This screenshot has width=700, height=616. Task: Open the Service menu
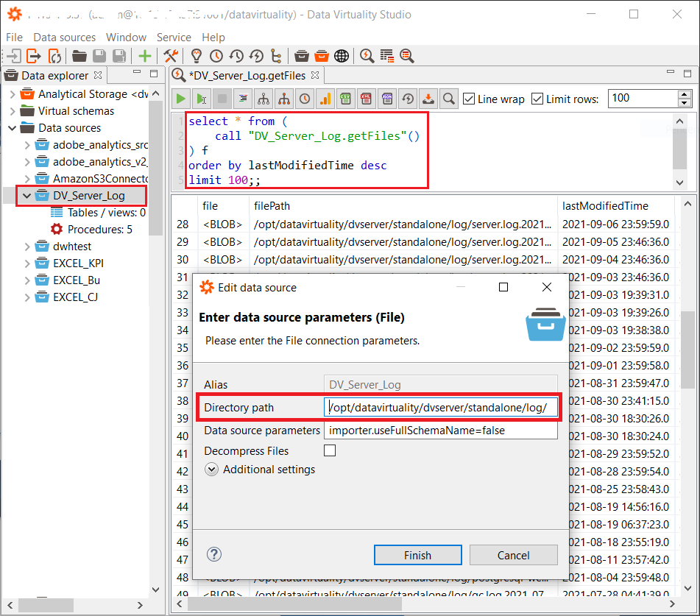point(174,37)
